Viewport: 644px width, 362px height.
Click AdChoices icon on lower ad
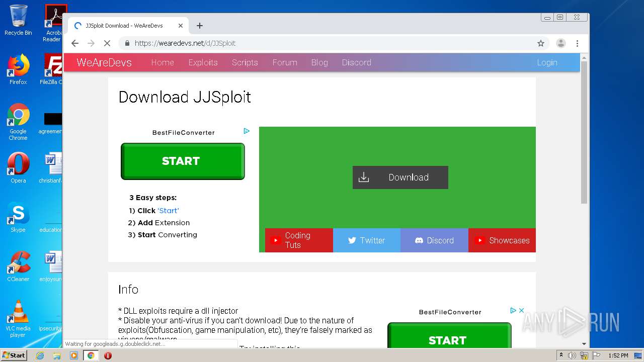pyautogui.click(x=513, y=310)
